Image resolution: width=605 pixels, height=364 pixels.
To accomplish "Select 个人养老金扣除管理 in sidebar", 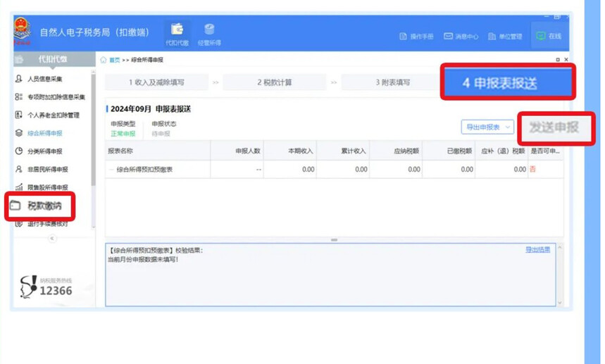I will click(47, 115).
